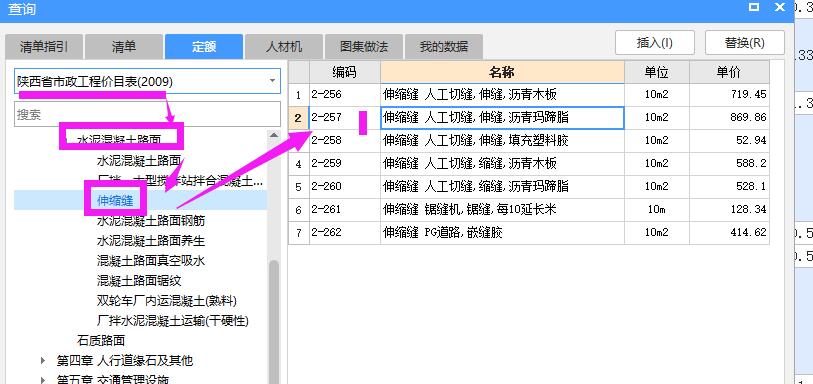This screenshot has height=384, width=813.
Task: Expand 第四章 人行道缘石及其他
Action: coord(43,361)
